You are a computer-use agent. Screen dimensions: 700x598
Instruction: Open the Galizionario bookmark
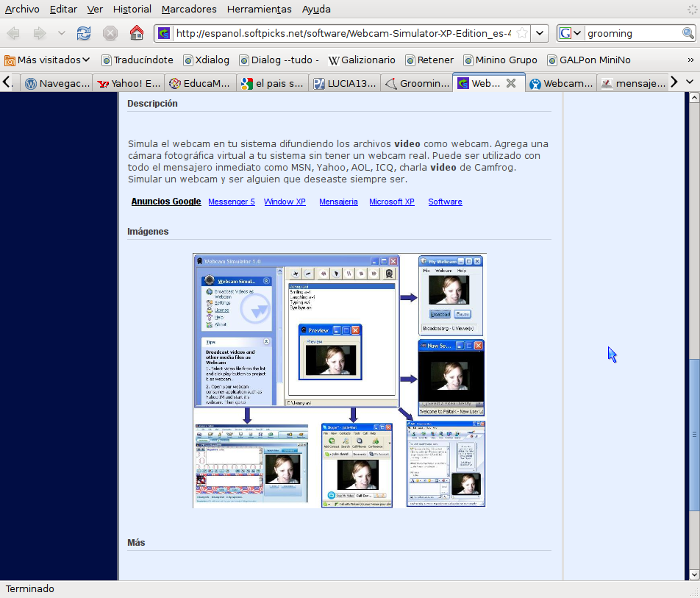pos(362,60)
